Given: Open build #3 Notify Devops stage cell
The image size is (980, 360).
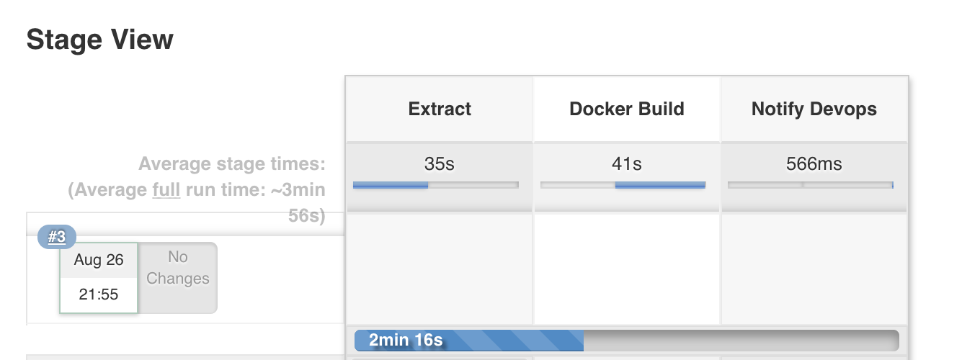Looking at the screenshot, I should pyautogui.click(x=814, y=269).
